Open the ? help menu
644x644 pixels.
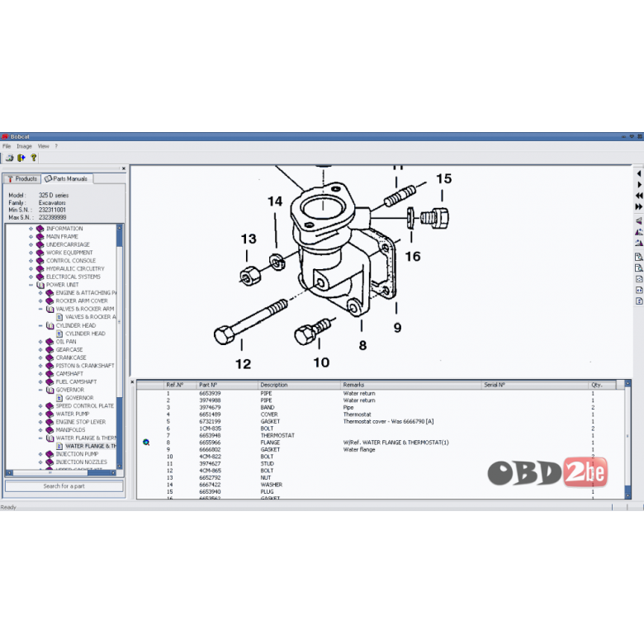[56, 146]
